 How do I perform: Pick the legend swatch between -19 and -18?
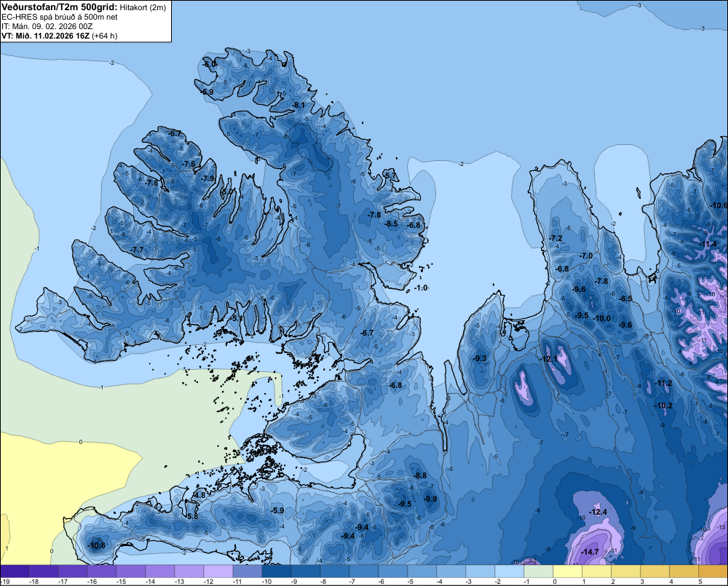(x=15, y=571)
